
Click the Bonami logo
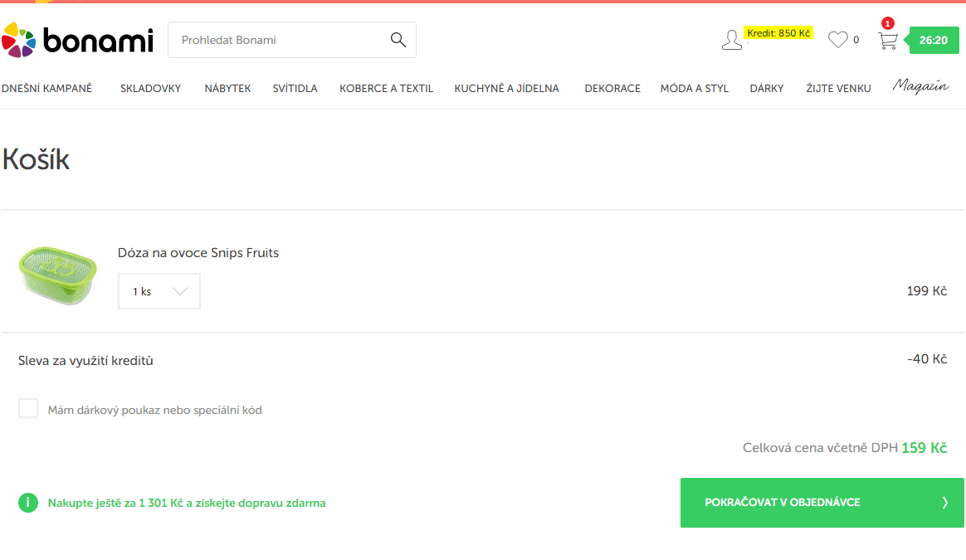point(78,40)
